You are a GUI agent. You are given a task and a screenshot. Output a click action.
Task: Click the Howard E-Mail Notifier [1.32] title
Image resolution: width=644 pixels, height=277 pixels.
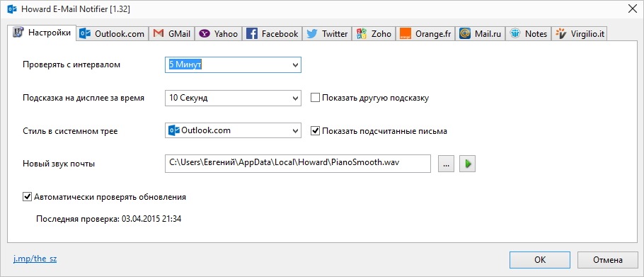[76, 9]
